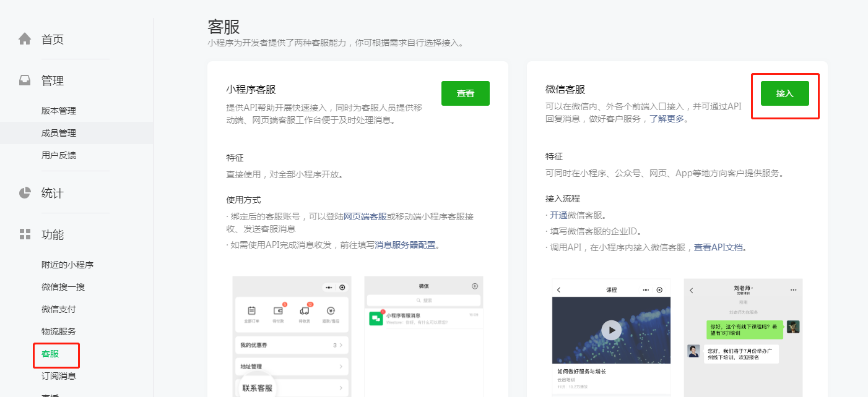Image resolution: width=868 pixels, height=397 pixels.
Task: Go to 版本管理
Action: click(59, 111)
